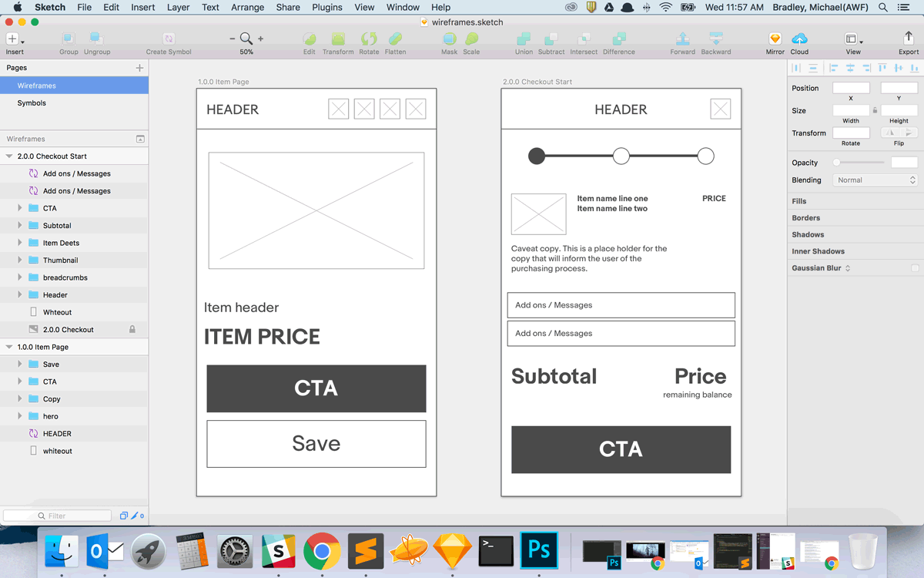Toggle the Gaussian Blur checkbox
This screenshot has height=578, width=924.
915,268
